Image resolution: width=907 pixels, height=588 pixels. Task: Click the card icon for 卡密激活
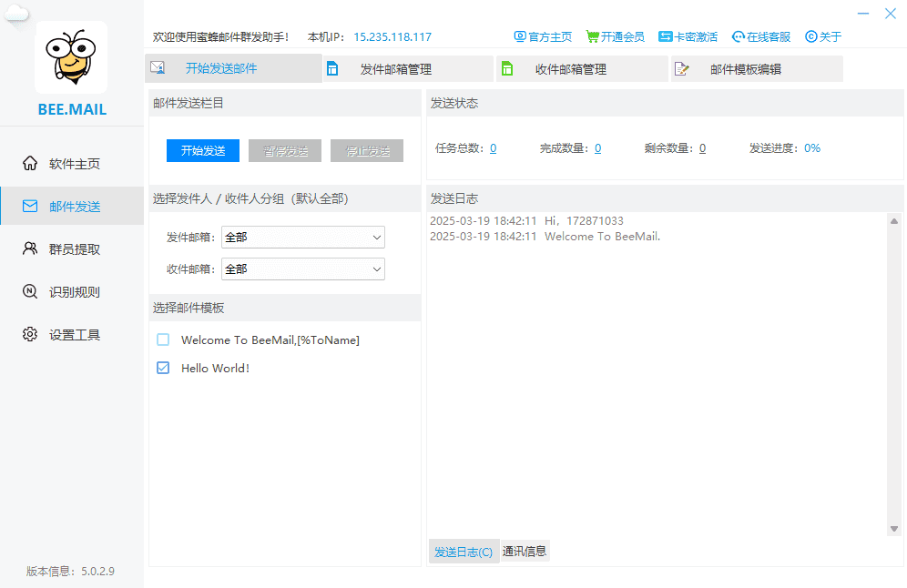point(665,36)
